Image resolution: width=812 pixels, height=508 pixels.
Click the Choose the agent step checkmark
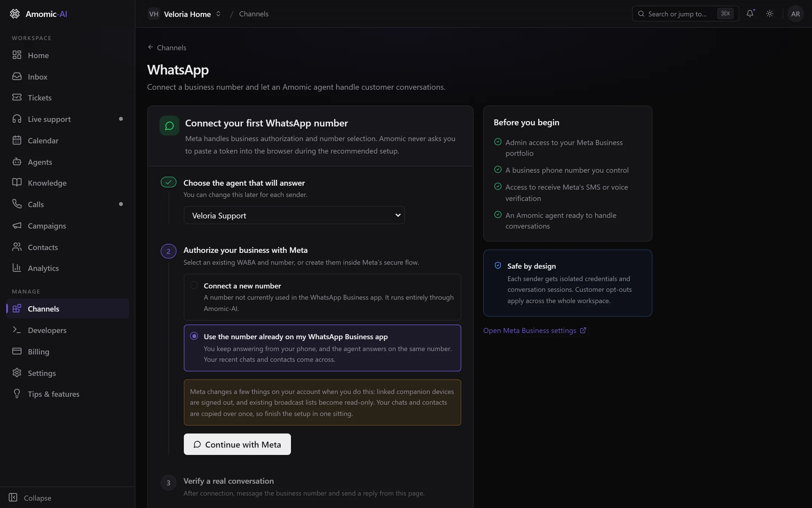point(168,182)
